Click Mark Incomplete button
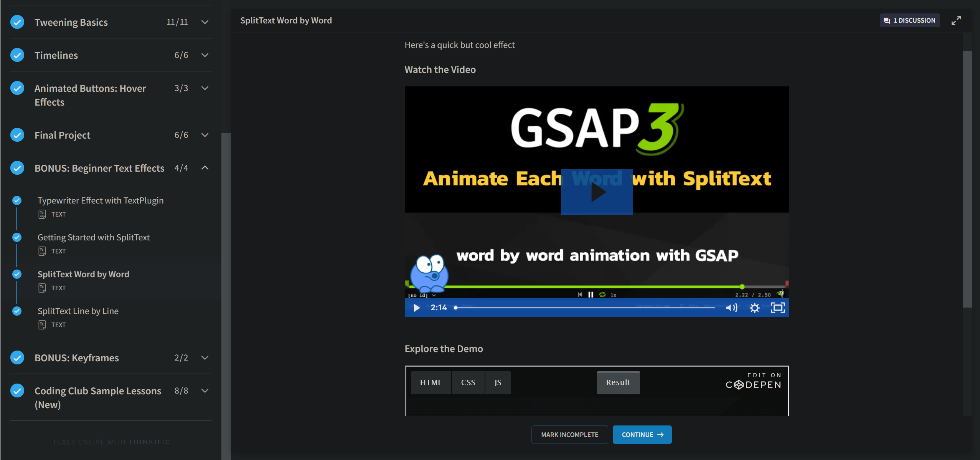Screen dimensions: 980x460 tap(569, 435)
